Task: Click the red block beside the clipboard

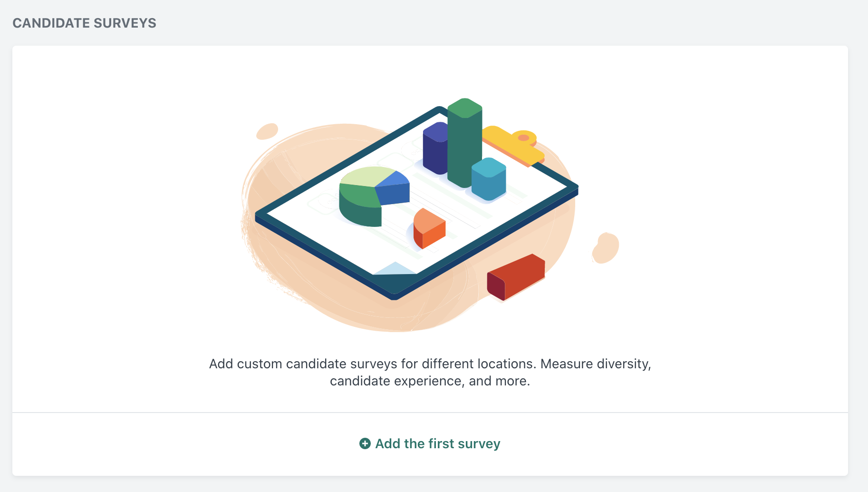Action: click(516, 277)
